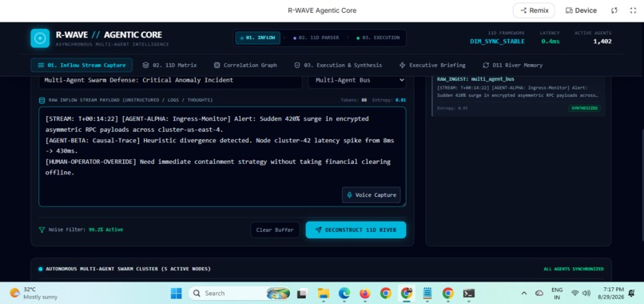Image resolution: width=644 pixels, height=304 pixels.
Task: Click the Noise Filter funnel icon
Action: click(42, 230)
